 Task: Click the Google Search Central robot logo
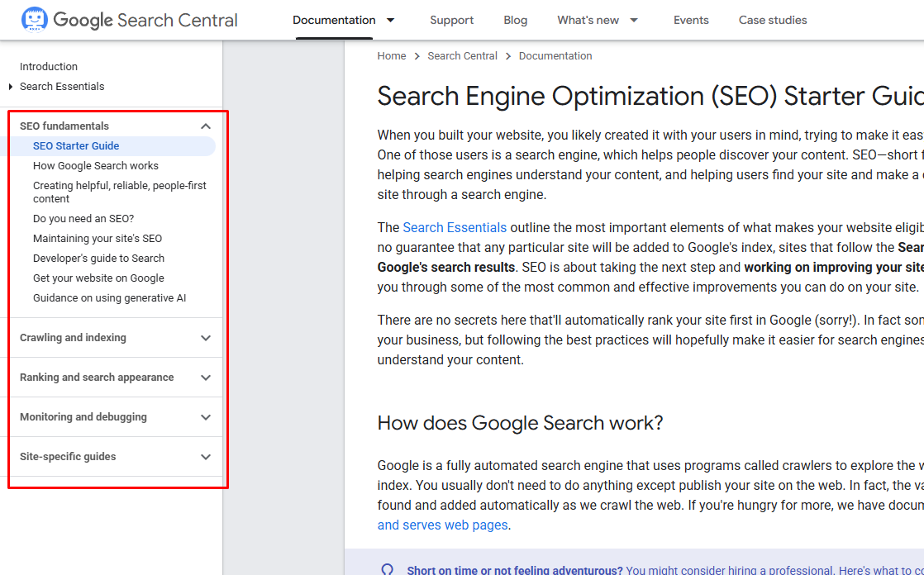[35, 18]
